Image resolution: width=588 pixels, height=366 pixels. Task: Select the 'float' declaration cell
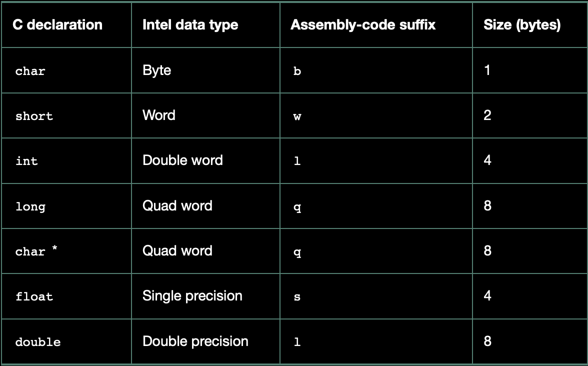(66, 296)
